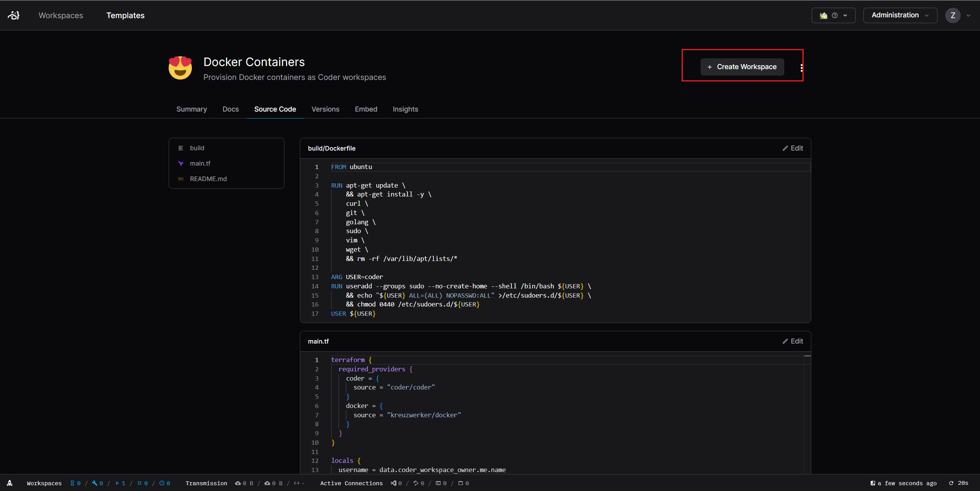Expand the Administration dropdown

click(900, 15)
